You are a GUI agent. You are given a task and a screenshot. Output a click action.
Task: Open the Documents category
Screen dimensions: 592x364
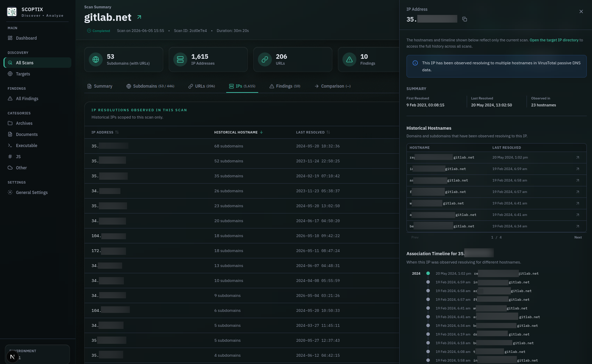click(38, 135)
